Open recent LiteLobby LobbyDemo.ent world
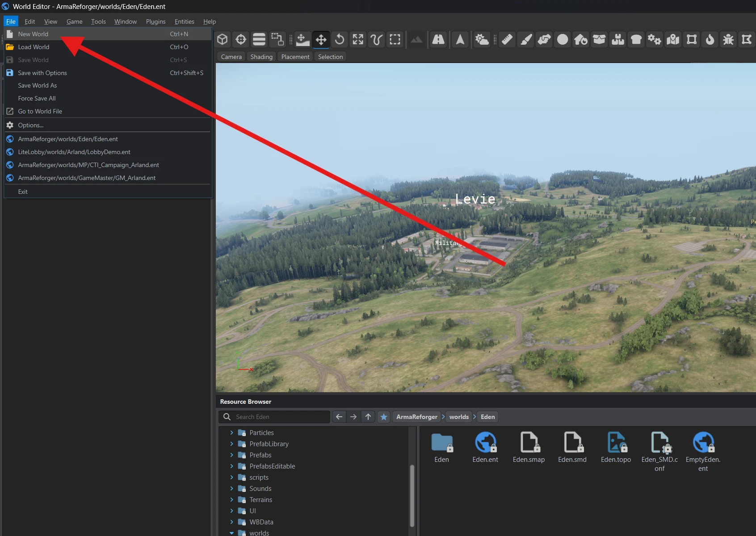The height and width of the screenshot is (536, 756). click(107, 152)
